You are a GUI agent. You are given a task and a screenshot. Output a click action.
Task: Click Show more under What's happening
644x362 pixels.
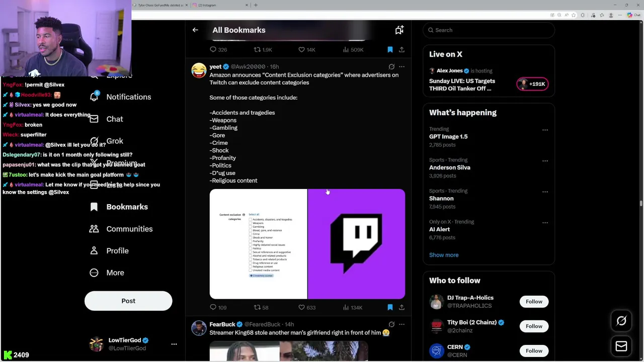point(444,255)
